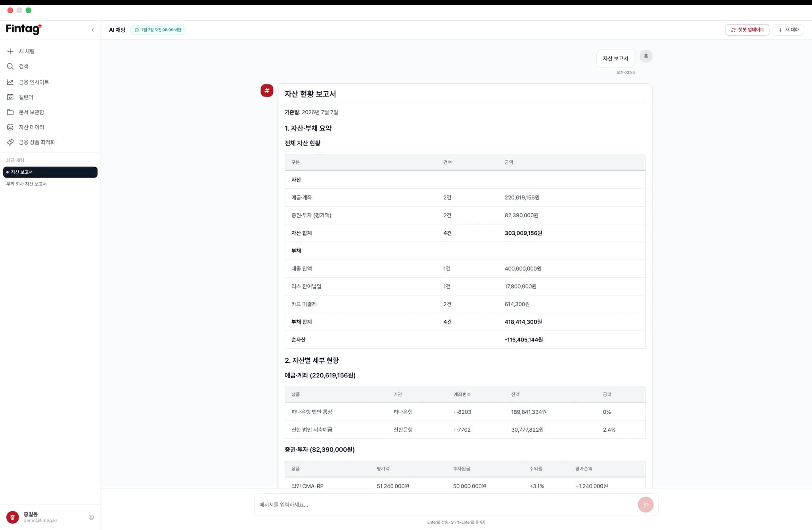This screenshot has height=530, width=812.
Task: Click the 홍 avatar beside the user message
Action: click(646, 56)
